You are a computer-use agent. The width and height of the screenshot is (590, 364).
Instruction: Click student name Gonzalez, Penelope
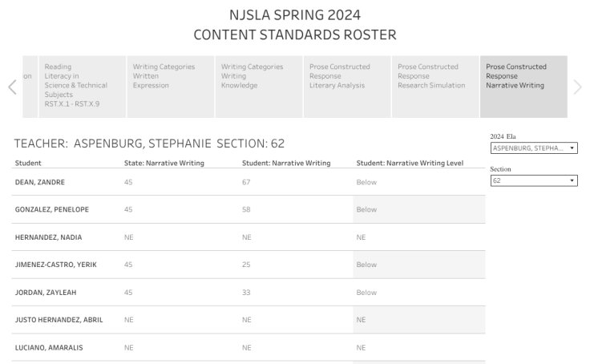[53, 209]
